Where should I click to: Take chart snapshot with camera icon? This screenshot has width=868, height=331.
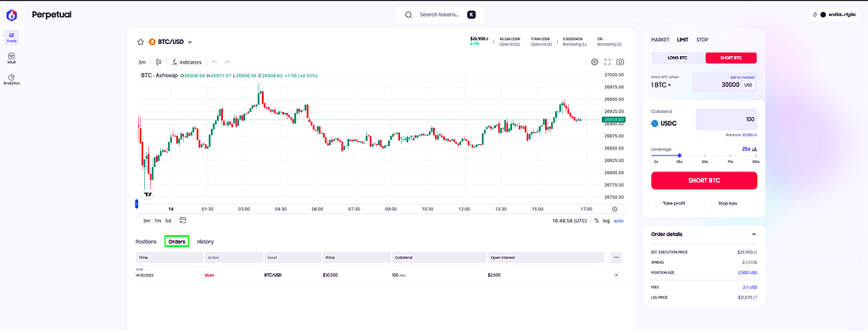click(620, 62)
